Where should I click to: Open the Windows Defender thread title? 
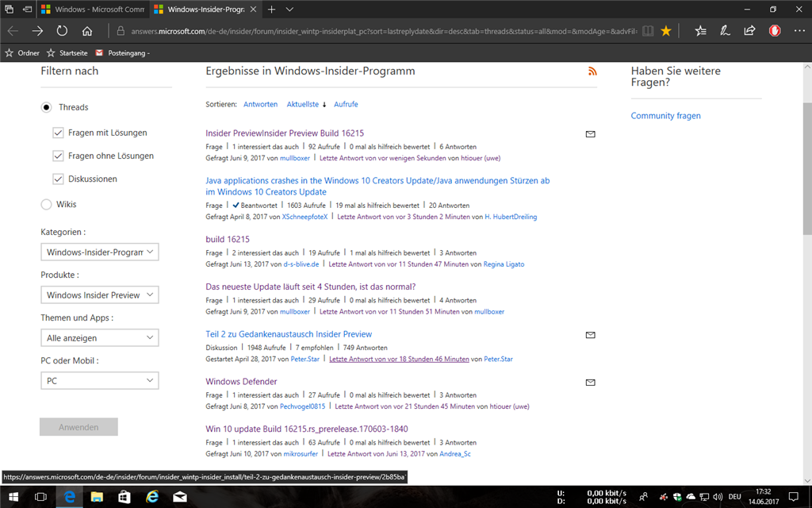pos(241,382)
